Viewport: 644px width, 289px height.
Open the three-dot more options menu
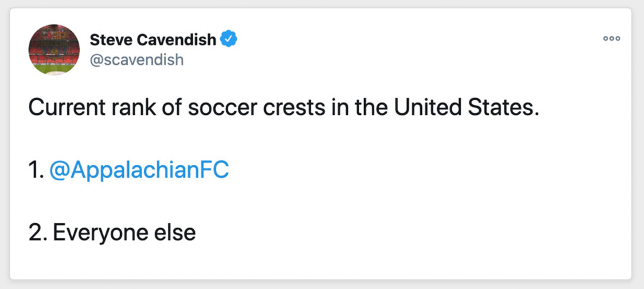coord(611,38)
